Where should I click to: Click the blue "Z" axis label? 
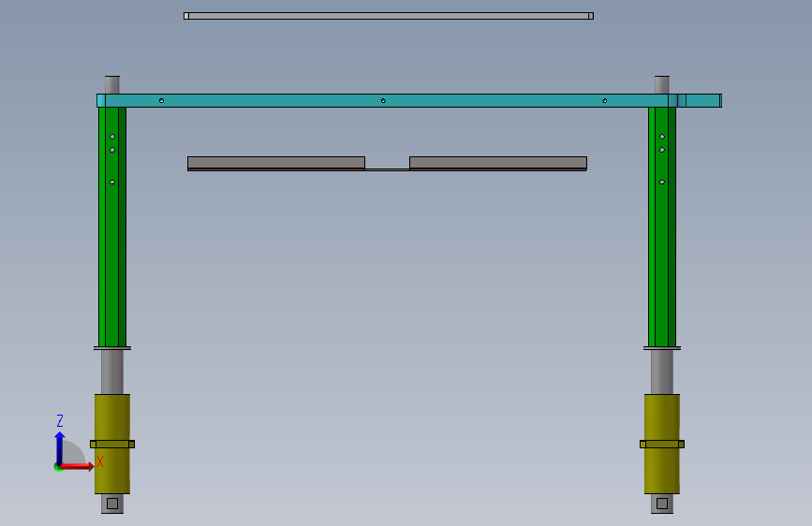click(60, 420)
